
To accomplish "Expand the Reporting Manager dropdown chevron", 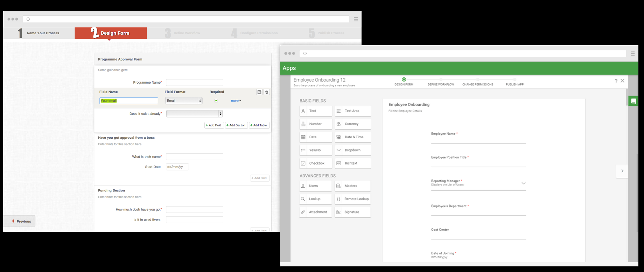I will pyautogui.click(x=524, y=183).
